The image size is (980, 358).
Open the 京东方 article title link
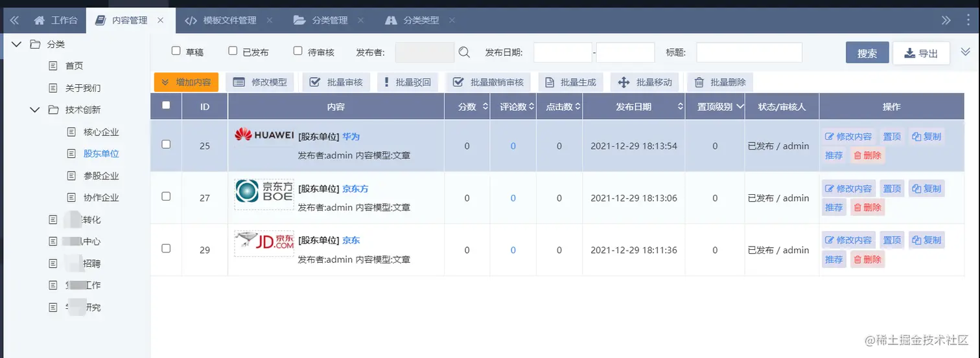click(x=355, y=189)
